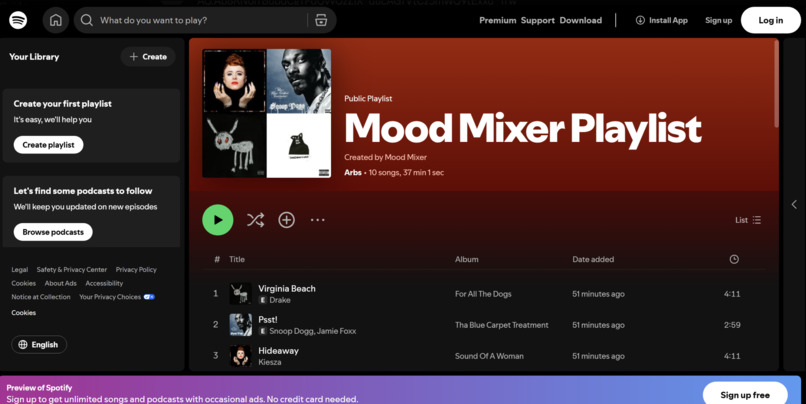Play the Mood Mixer Playlist

[218, 220]
